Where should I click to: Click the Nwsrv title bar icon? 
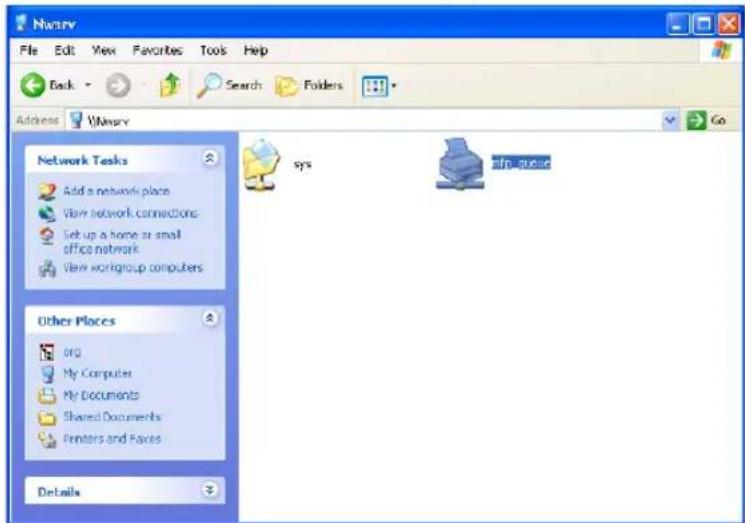click(x=21, y=23)
